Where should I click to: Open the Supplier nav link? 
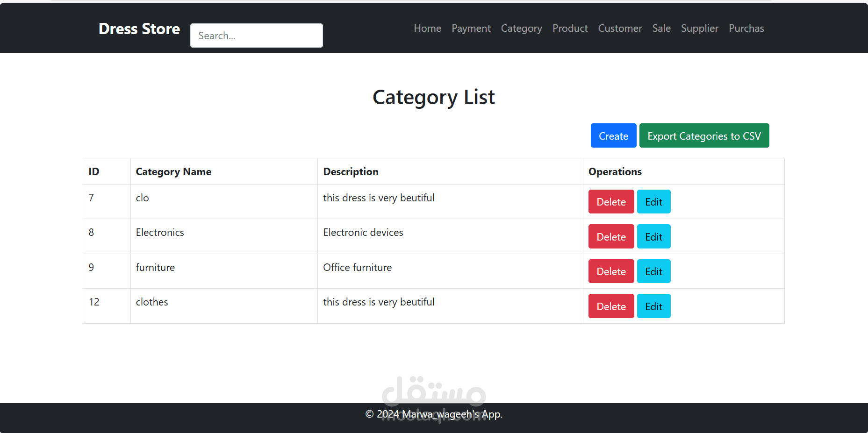pos(699,28)
